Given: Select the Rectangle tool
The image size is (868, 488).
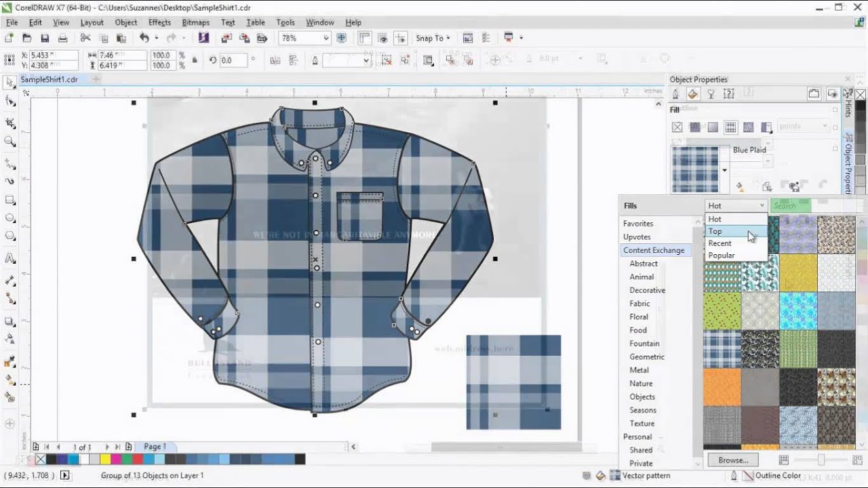Looking at the screenshot, I should pyautogui.click(x=10, y=200).
